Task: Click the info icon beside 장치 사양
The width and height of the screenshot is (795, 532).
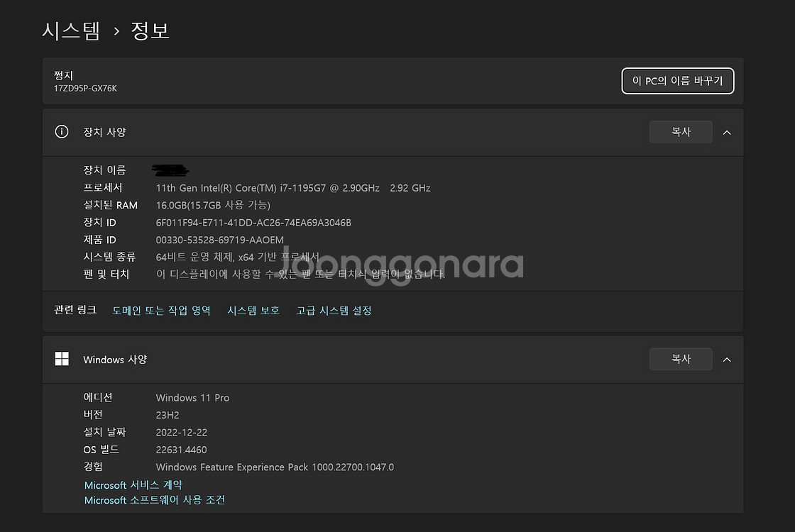Action: pos(62,132)
